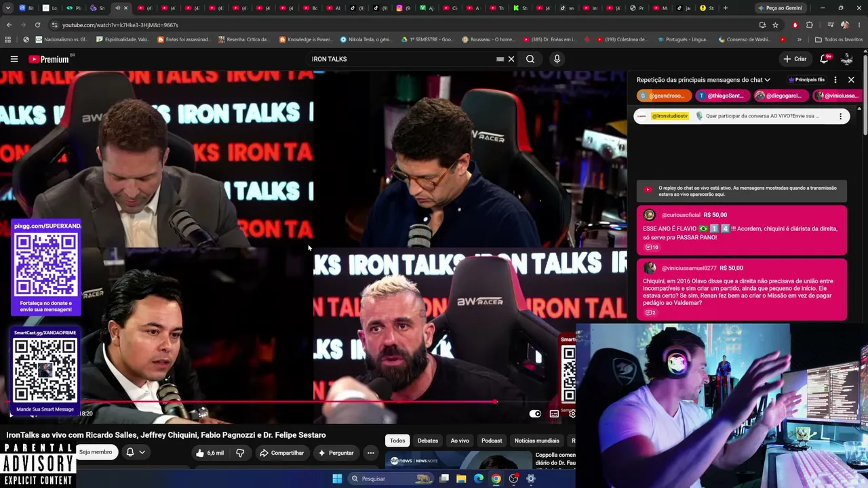The height and width of the screenshot is (488, 868).
Task: Click the Compartilhar share button
Action: tap(281, 453)
